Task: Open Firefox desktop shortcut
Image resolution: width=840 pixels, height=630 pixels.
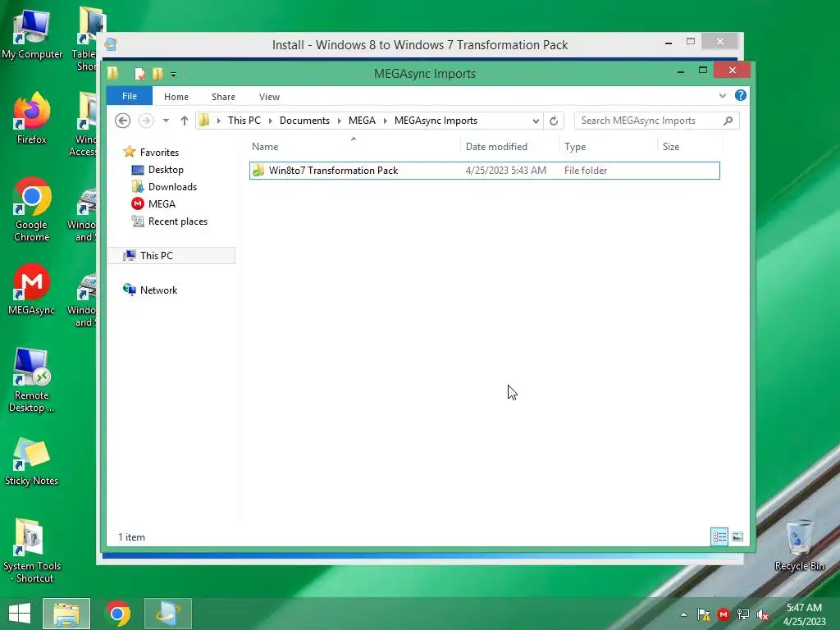Action: (32, 118)
